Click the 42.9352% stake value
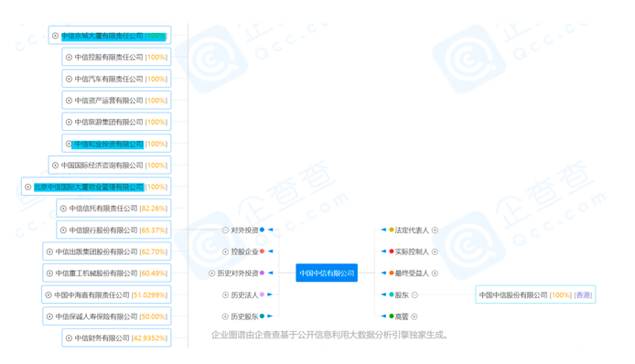 coord(149,338)
